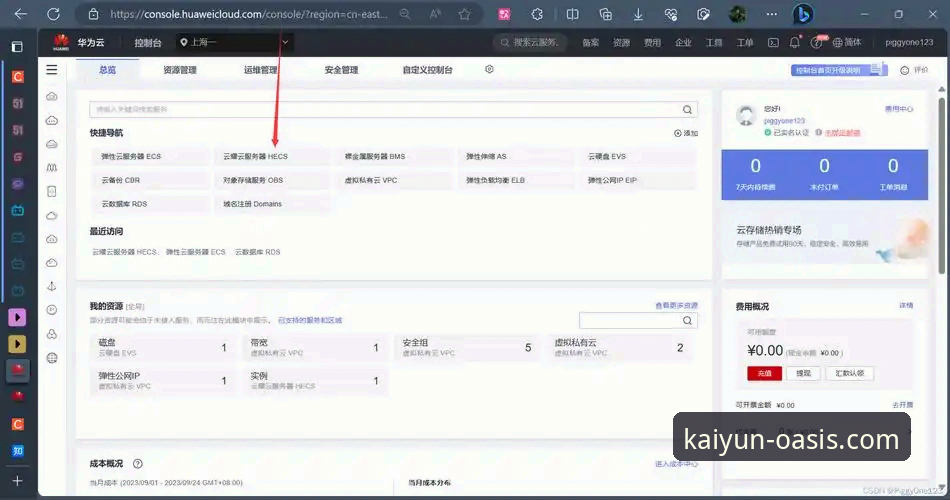The image size is (950, 500).
Task: Go back with browser back arrow
Action: 21,14
